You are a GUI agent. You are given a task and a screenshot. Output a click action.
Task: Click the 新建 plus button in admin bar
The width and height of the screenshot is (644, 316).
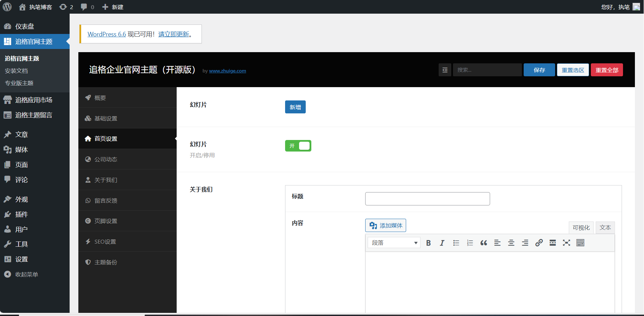click(112, 7)
